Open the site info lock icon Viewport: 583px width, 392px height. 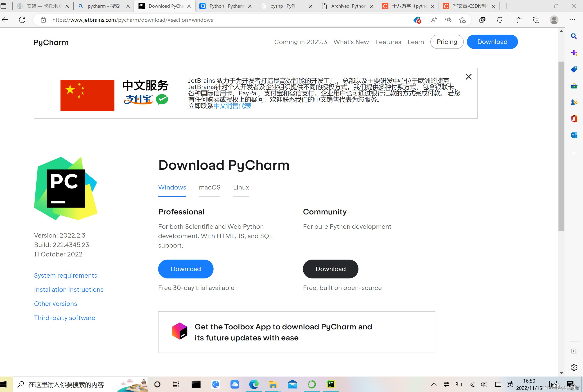point(43,20)
